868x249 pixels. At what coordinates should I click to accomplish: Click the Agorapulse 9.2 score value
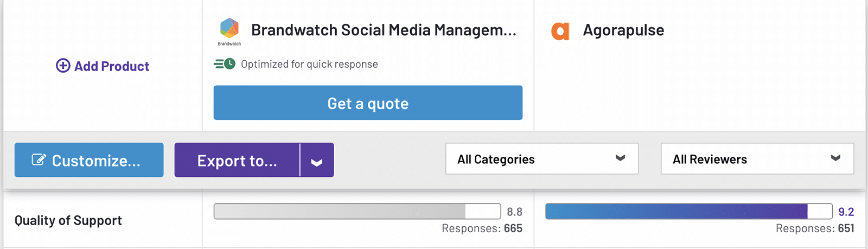pos(846,212)
